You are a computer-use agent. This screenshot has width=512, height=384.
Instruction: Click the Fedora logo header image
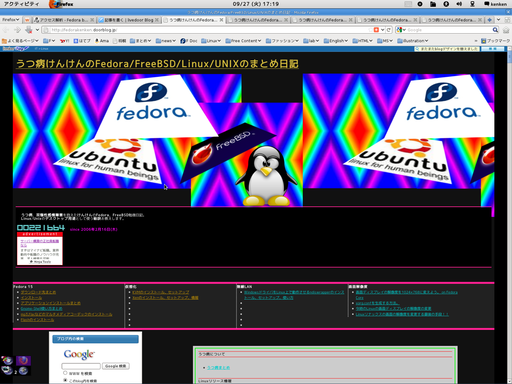(x=152, y=103)
